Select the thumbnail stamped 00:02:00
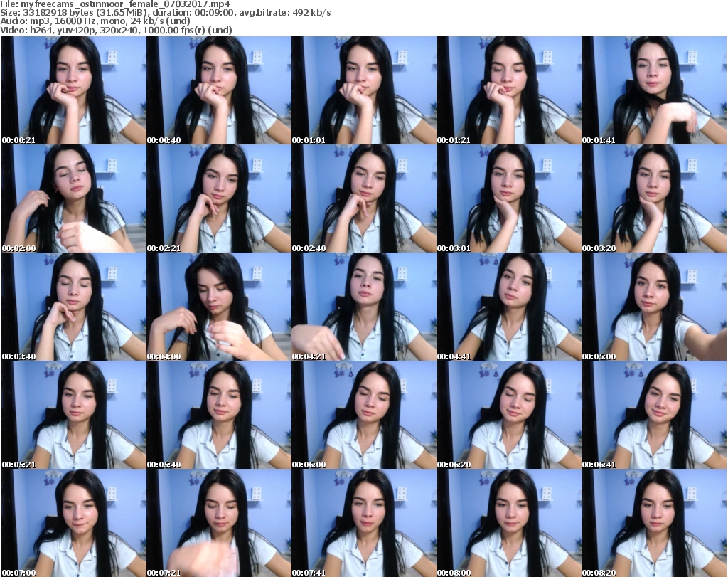The height and width of the screenshot is (577, 728). (x=73, y=198)
